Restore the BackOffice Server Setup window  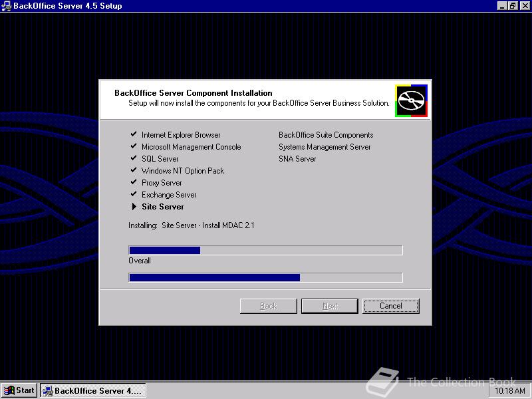coord(513,6)
